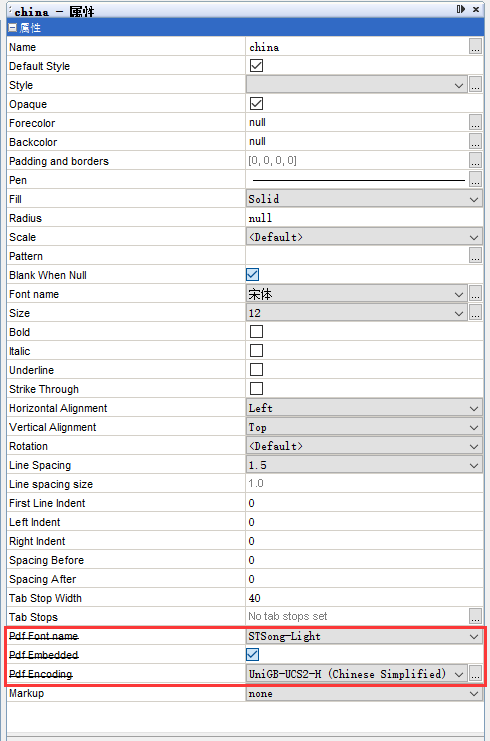Screen dimensions: 490x741
Task: Enable the Italic checkbox
Action: coord(256,351)
